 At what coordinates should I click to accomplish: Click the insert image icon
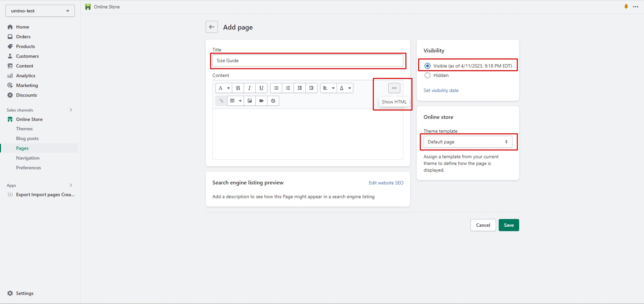[250, 101]
